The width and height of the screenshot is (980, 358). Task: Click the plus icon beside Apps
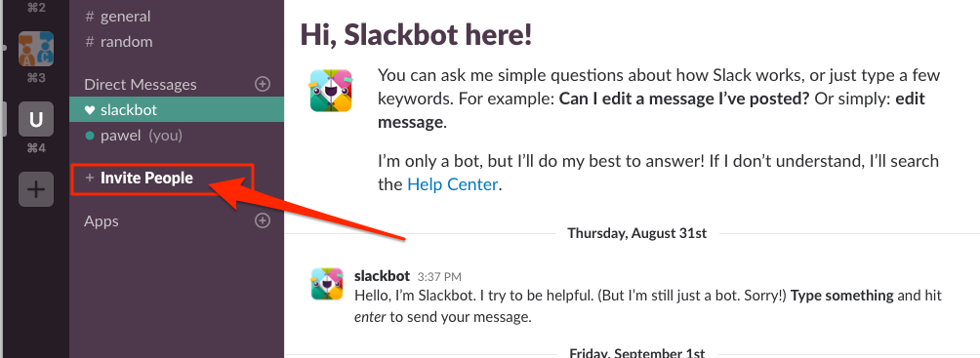coord(264,220)
